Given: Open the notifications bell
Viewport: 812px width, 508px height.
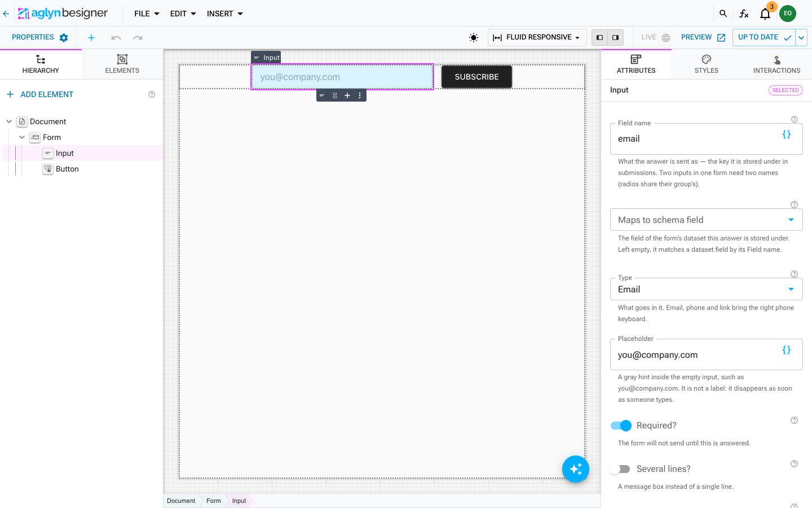Looking at the screenshot, I should [x=765, y=14].
